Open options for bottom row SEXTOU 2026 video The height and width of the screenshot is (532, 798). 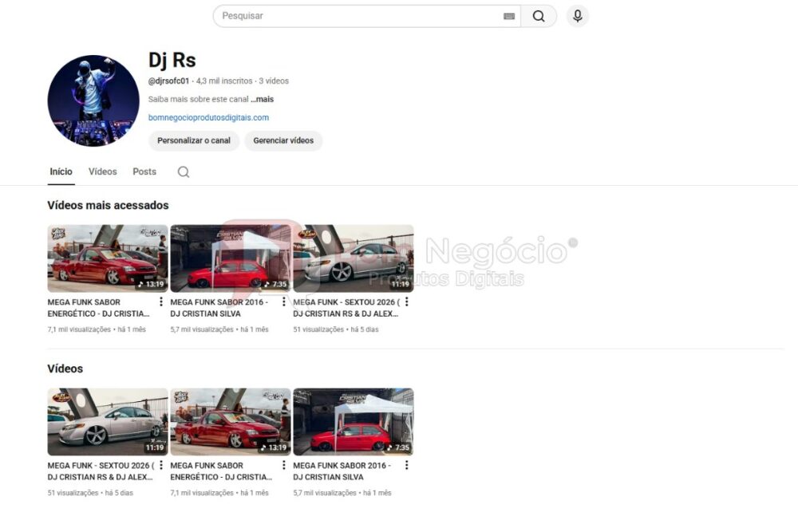[x=161, y=466]
